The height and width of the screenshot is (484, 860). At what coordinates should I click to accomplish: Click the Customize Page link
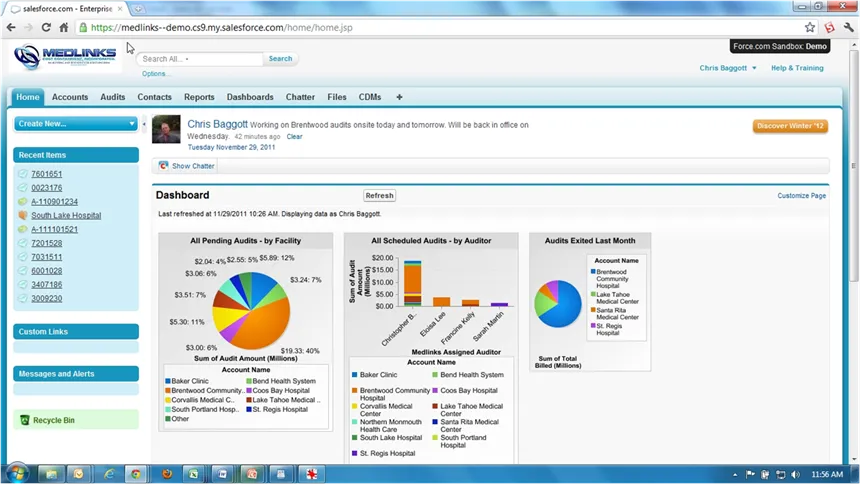801,195
